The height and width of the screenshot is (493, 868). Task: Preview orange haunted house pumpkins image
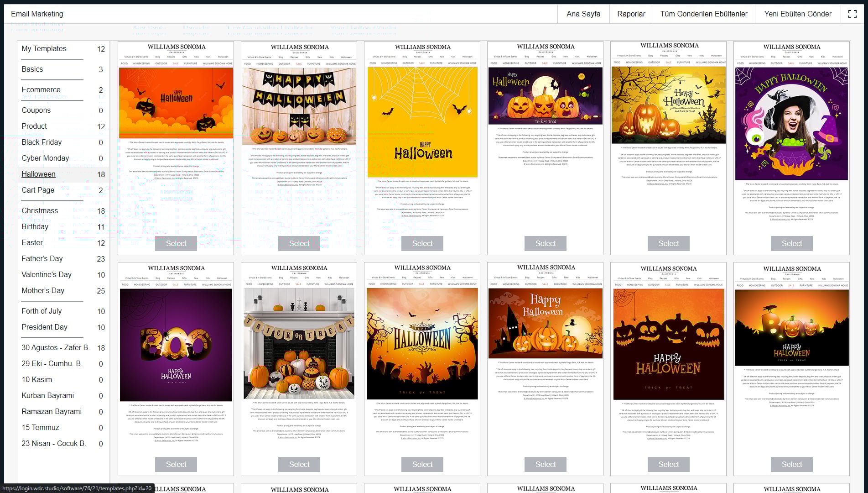point(546,323)
